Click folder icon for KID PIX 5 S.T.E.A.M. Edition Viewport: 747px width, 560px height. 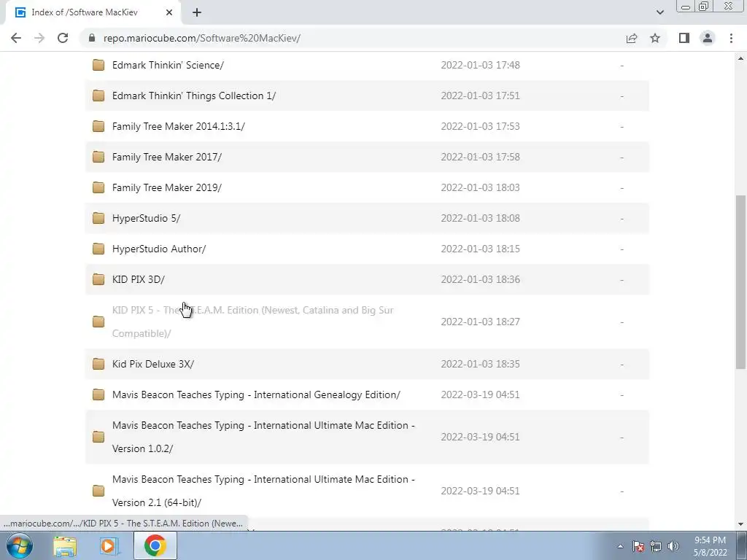pos(98,322)
